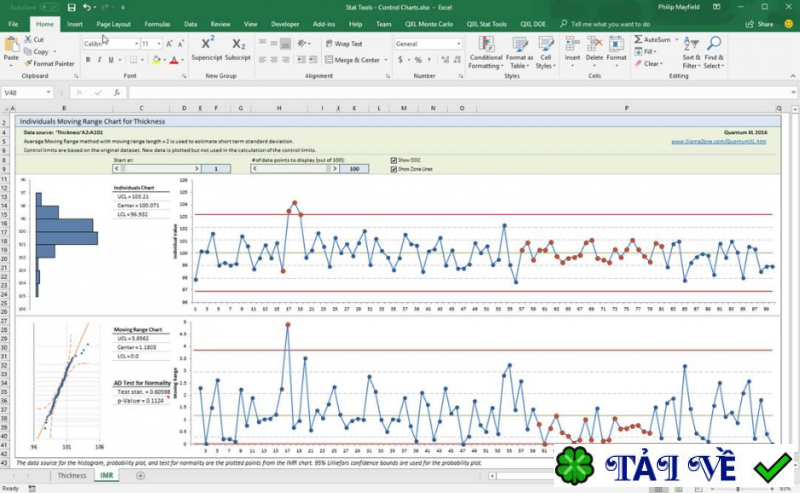Viewport: 800px width, 493px height.
Task: Click Format as Table icon
Action: coord(519,44)
